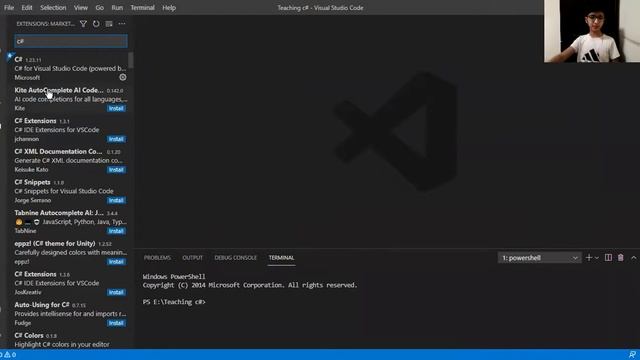Click the extensions list scrollbar
This screenshot has width=640, height=360.
(131, 60)
